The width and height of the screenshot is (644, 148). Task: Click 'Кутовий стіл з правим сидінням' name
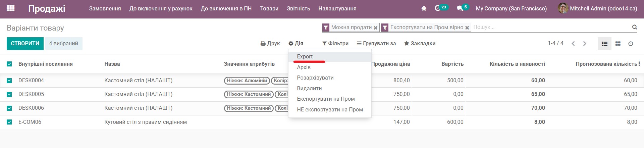coord(146,122)
